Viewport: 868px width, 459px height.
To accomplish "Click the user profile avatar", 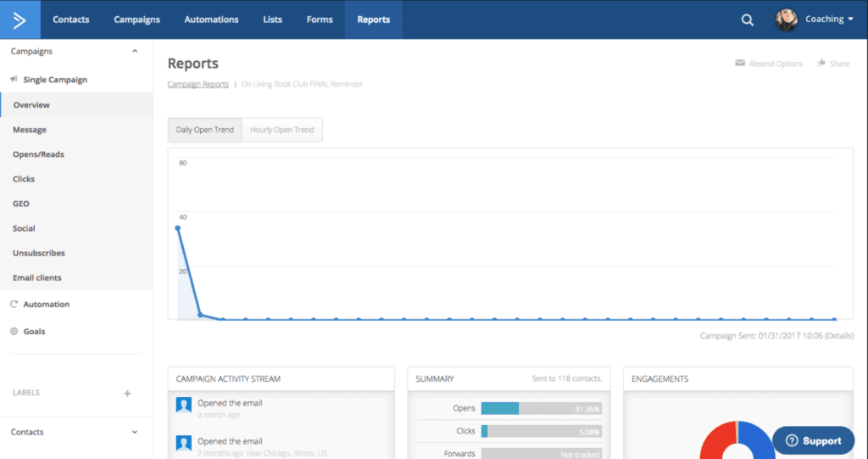I will pyautogui.click(x=786, y=20).
